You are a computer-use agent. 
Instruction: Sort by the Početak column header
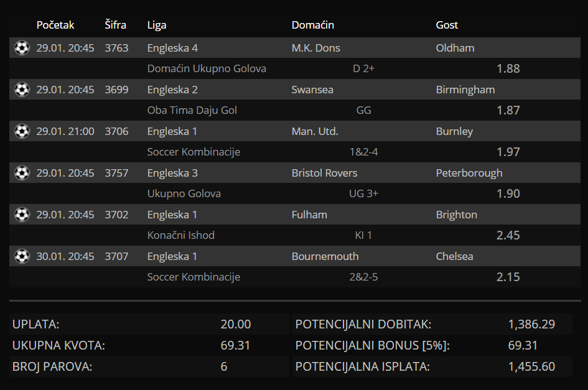tap(55, 25)
